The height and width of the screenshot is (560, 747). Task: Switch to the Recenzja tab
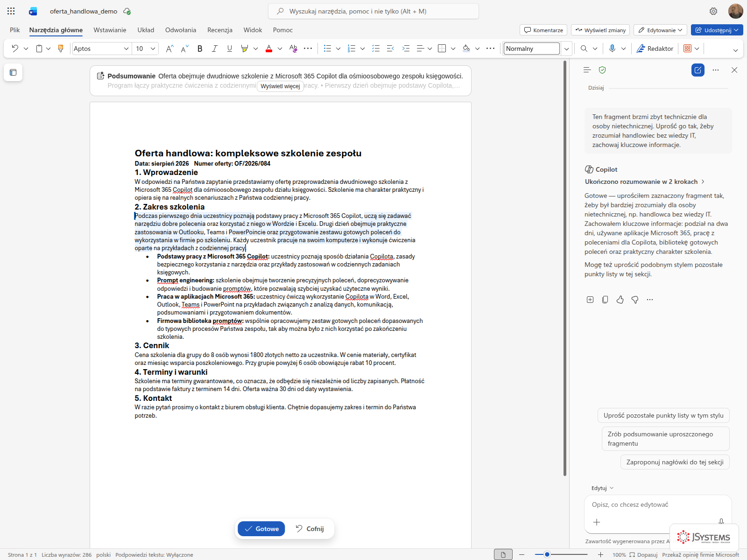pyautogui.click(x=220, y=30)
